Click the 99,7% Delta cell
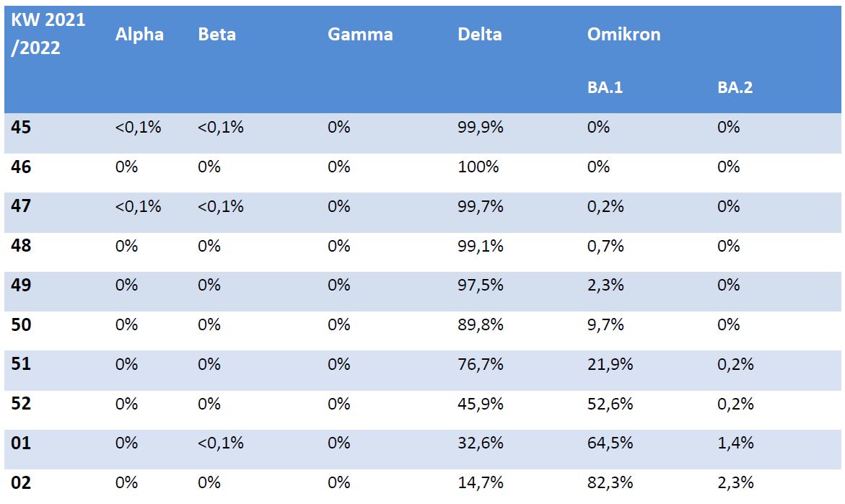845x504 pixels. point(480,207)
